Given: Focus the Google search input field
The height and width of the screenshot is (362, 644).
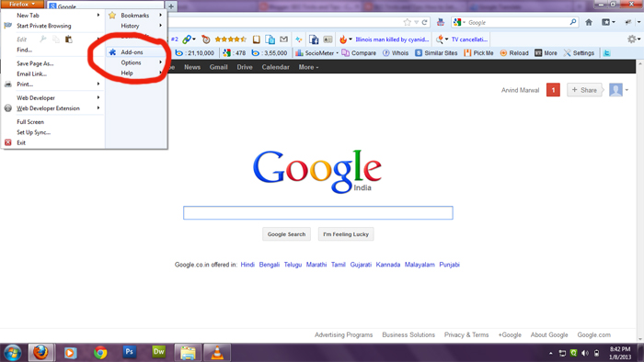Looking at the screenshot, I should coord(318,213).
